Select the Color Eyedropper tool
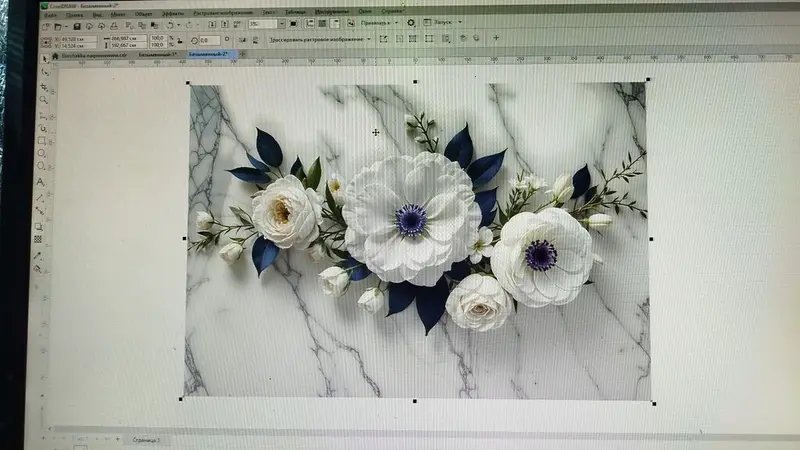Screen dimensions: 800x450 tap(37, 256)
